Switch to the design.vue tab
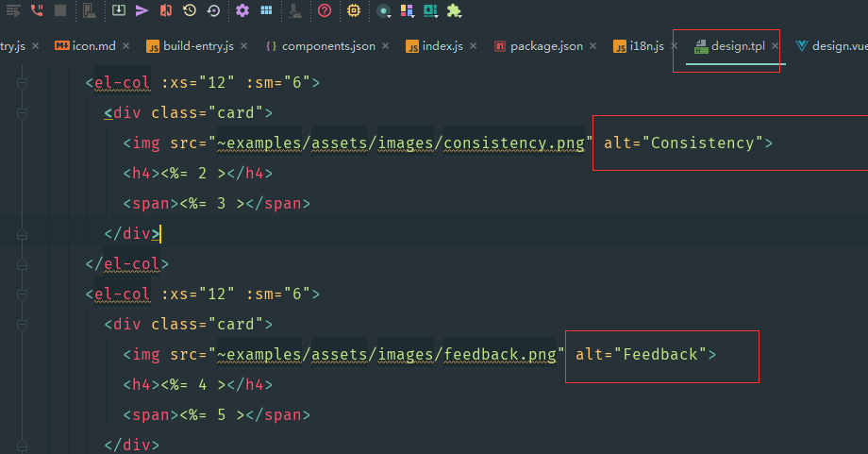This screenshot has height=454, width=868. tap(831, 46)
